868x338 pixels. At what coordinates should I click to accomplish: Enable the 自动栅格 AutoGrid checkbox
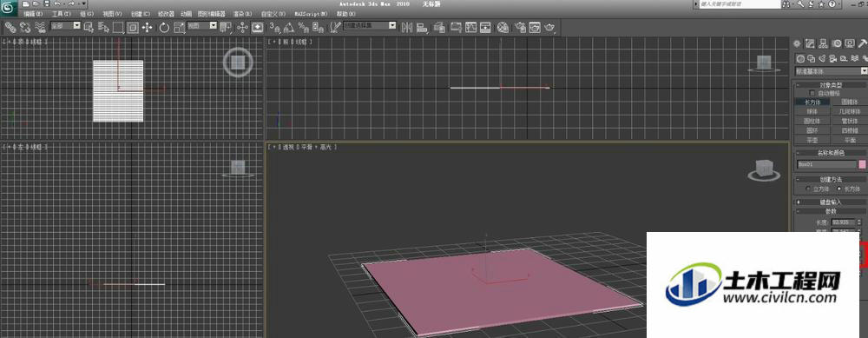tap(812, 92)
